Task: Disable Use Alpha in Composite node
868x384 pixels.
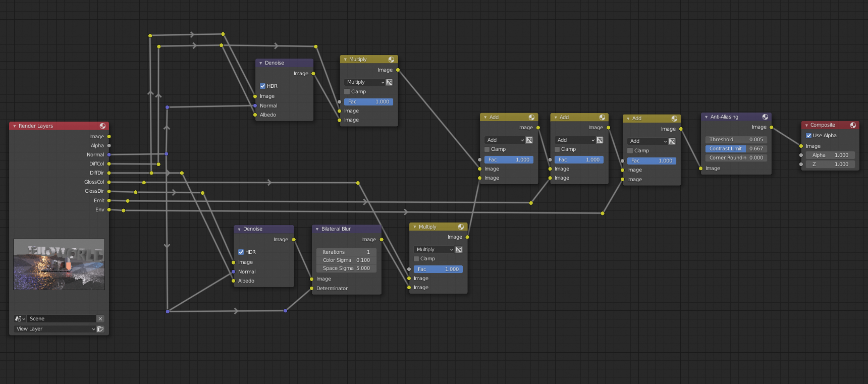Action: click(x=808, y=135)
